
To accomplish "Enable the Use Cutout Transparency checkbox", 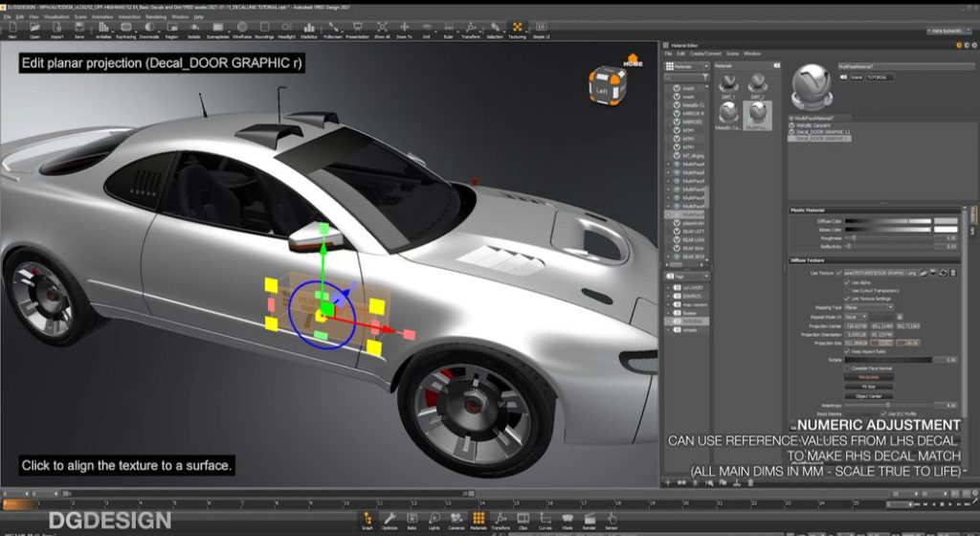I will [x=847, y=290].
